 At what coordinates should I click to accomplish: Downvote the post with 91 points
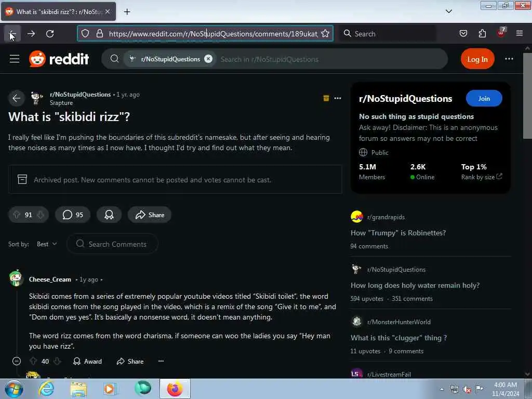pyautogui.click(x=41, y=215)
